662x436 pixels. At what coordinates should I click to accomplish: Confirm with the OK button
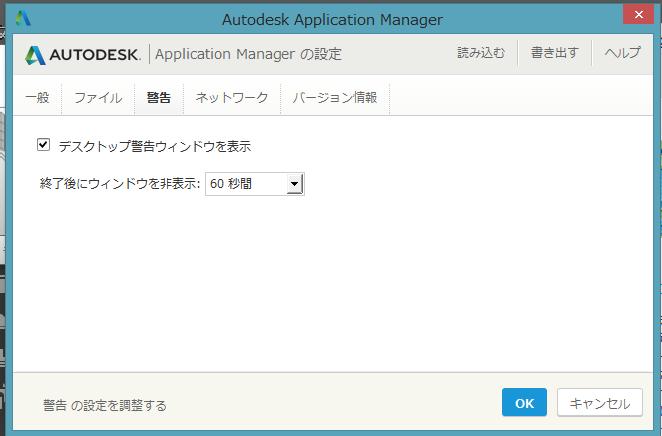click(x=524, y=403)
